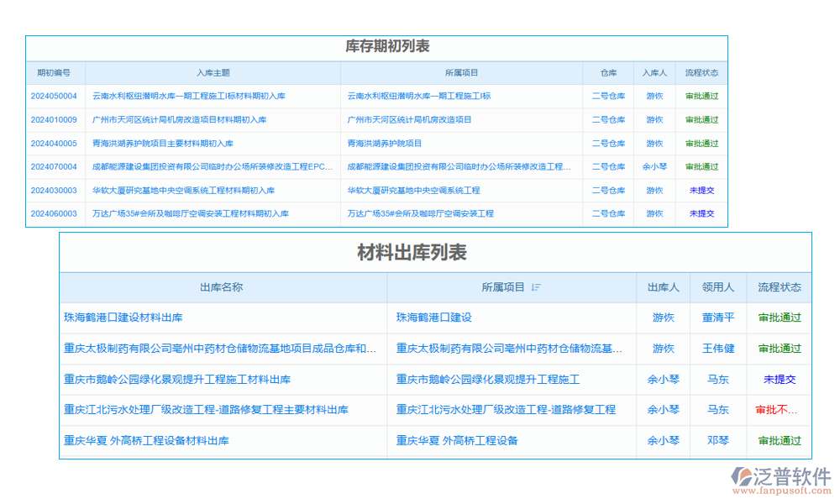This screenshot has width=840, height=504.
Task: Open entry numbered 2024050004
Action: tap(52, 96)
